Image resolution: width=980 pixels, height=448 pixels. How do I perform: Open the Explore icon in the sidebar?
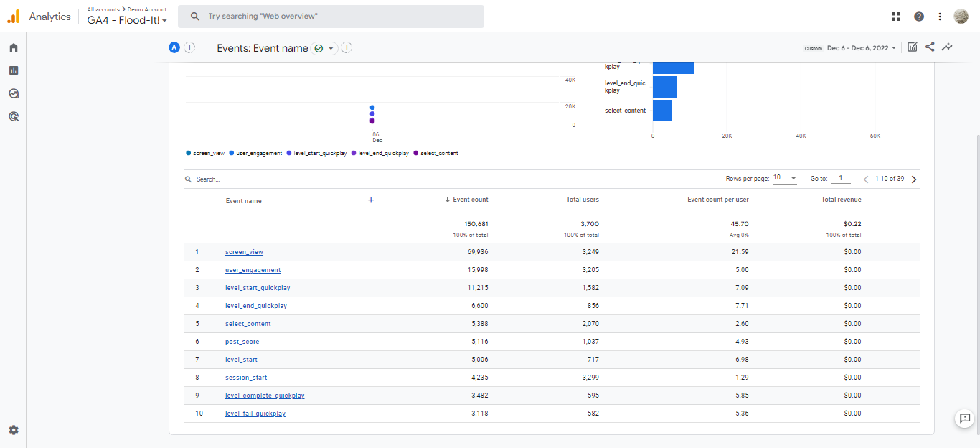click(x=13, y=93)
